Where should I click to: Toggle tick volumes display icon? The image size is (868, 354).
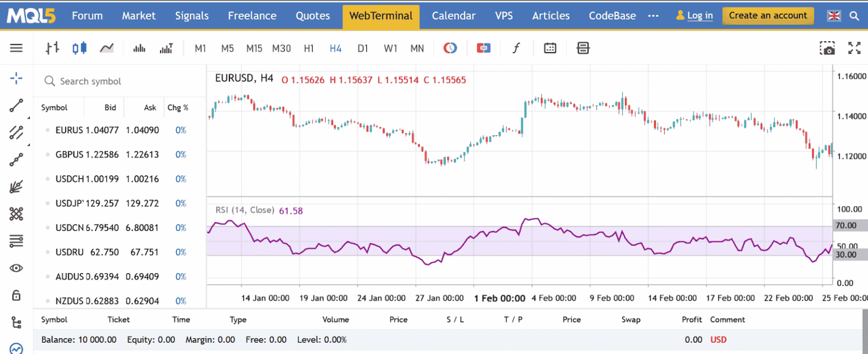coord(139,49)
